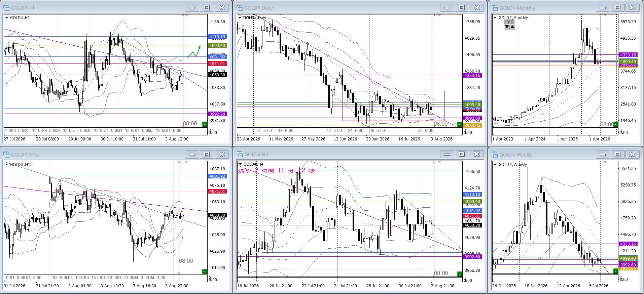This screenshot has width=644, height=294.
Task: Maximize the GOLD#,Monthly chart window
Action: coord(618,8)
